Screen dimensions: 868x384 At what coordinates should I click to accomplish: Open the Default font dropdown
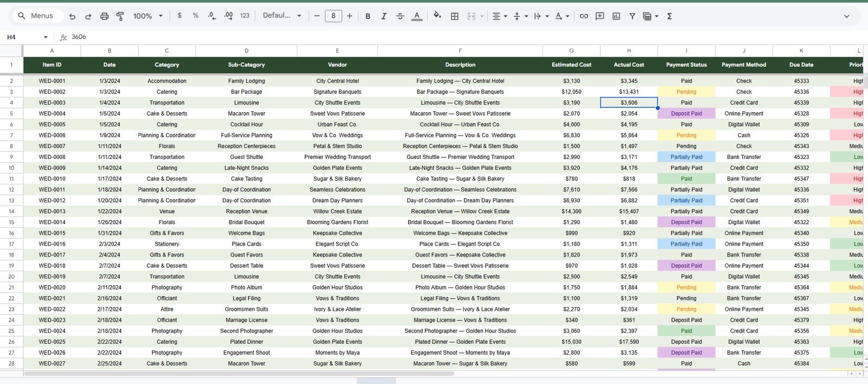click(282, 16)
